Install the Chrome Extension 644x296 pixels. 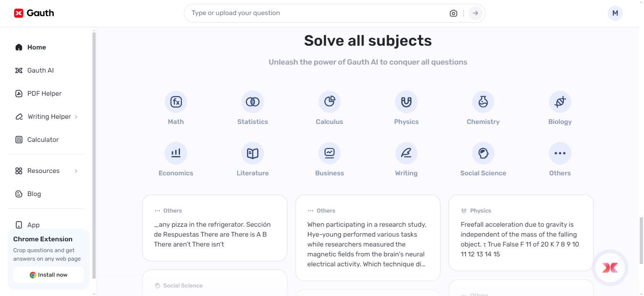(48, 275)
